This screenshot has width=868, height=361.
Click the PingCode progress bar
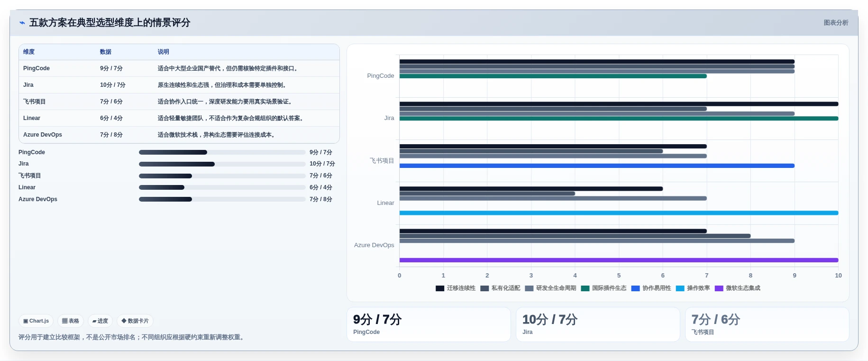[222, 152]
